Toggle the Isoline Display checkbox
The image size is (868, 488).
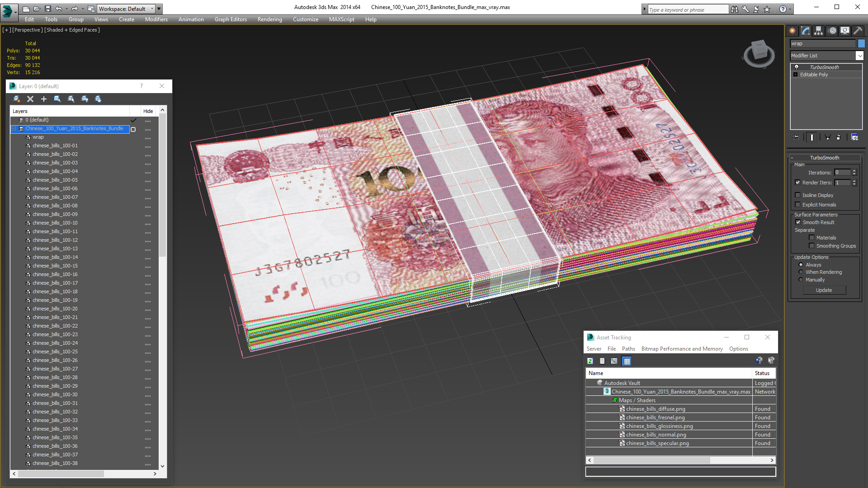[x=798, y=195]
